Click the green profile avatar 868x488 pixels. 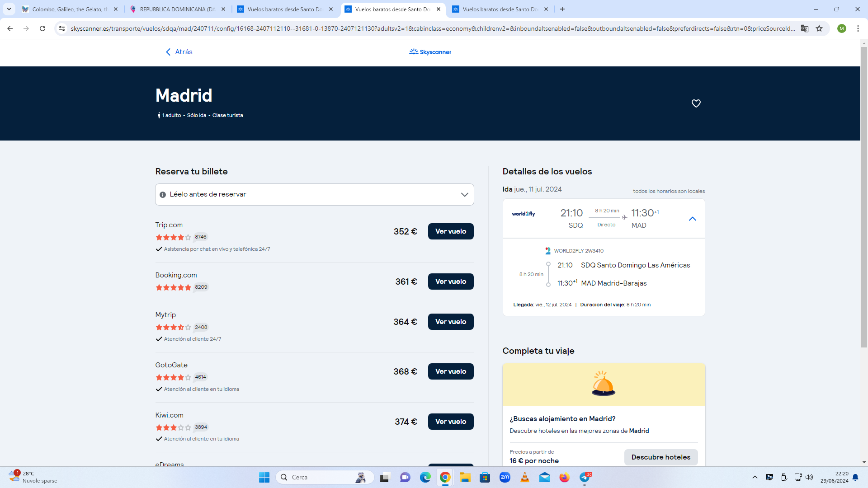(x=841, y=28)
